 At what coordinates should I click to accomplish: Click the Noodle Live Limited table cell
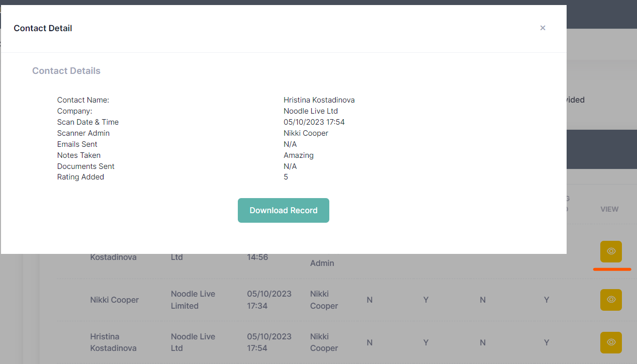point(193,300)
